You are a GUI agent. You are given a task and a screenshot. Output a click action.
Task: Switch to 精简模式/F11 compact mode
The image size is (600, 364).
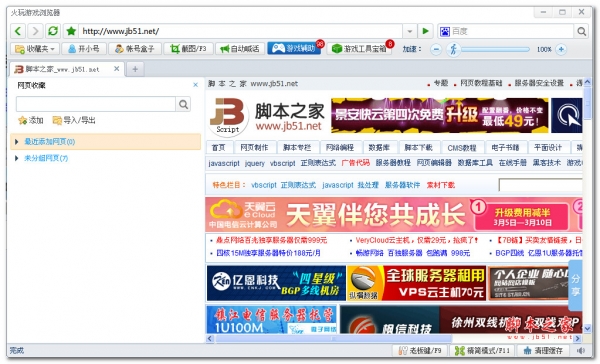coord(482,350)
